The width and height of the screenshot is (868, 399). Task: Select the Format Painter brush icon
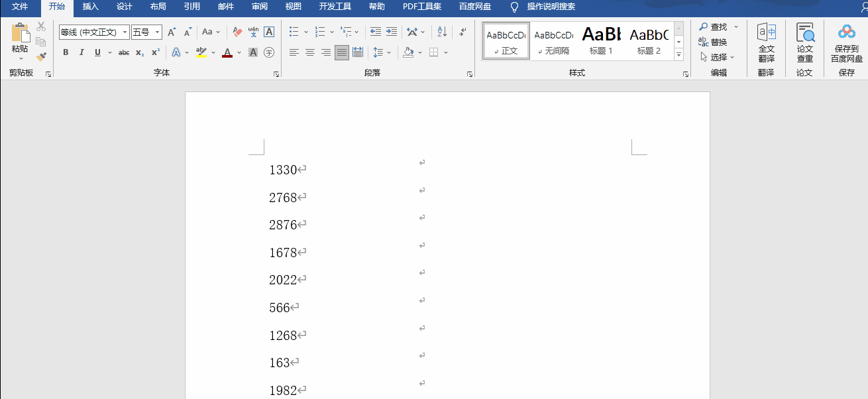pyautogui.click(x=41, y=57)
